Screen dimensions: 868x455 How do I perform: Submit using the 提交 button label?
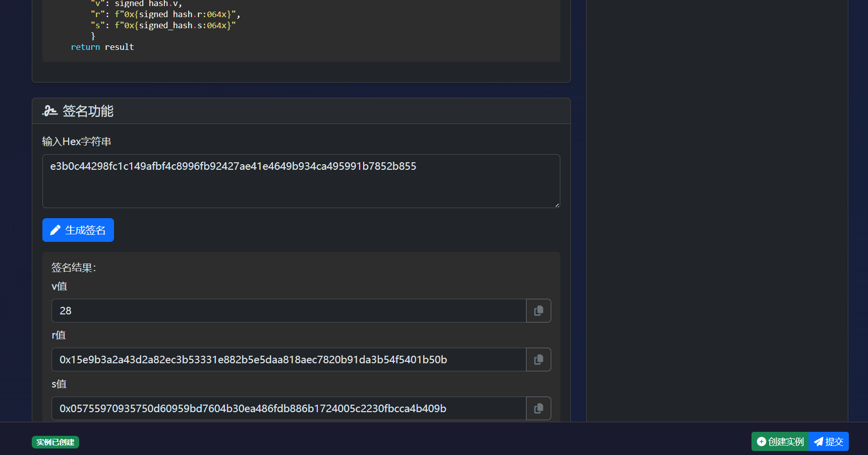(834, 442)
